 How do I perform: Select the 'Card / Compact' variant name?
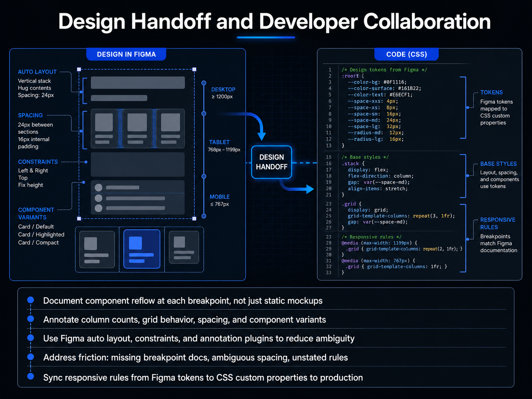click(x=39, y=242)
